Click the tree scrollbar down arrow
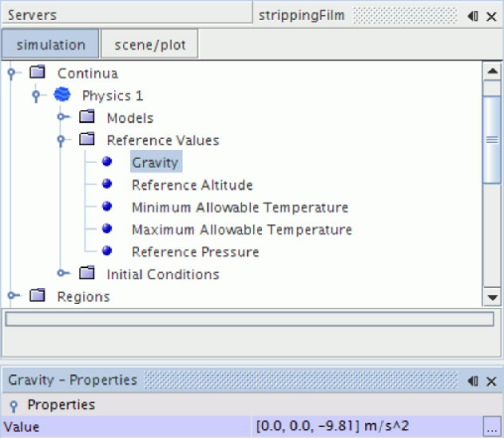Image resolution: width=504 pixels, height=439 pixels. (492, 297)
